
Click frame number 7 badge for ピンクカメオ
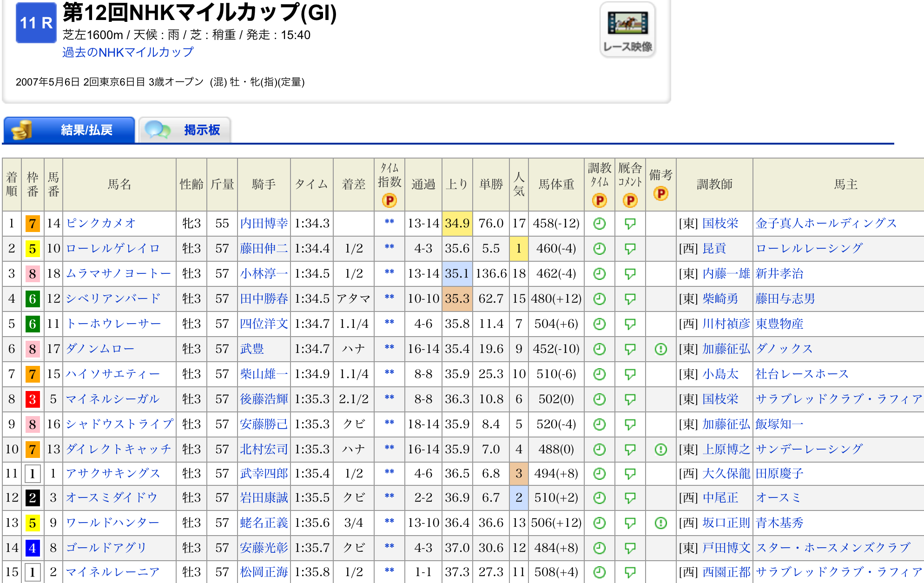coord(33,224)
